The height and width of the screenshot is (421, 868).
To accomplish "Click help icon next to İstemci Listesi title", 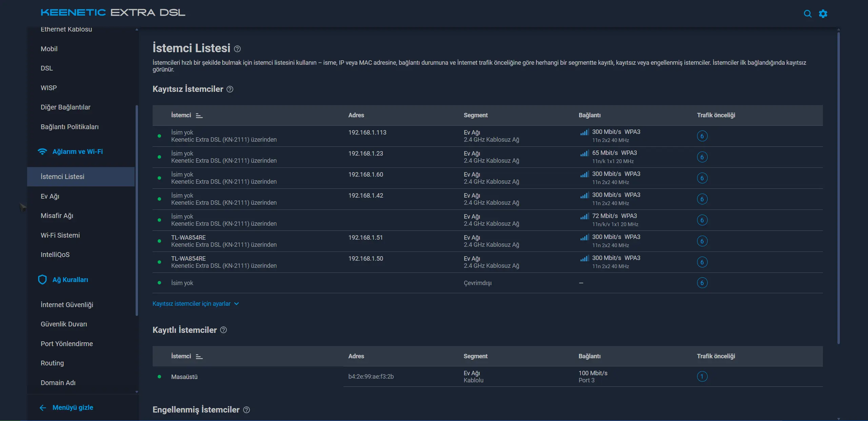I will [x=237, y=49].
